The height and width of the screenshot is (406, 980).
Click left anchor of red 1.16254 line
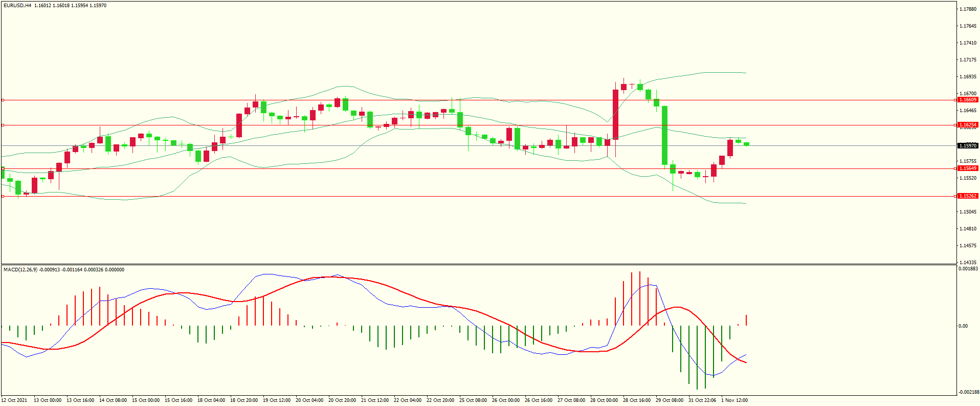[x=3, y=125]
